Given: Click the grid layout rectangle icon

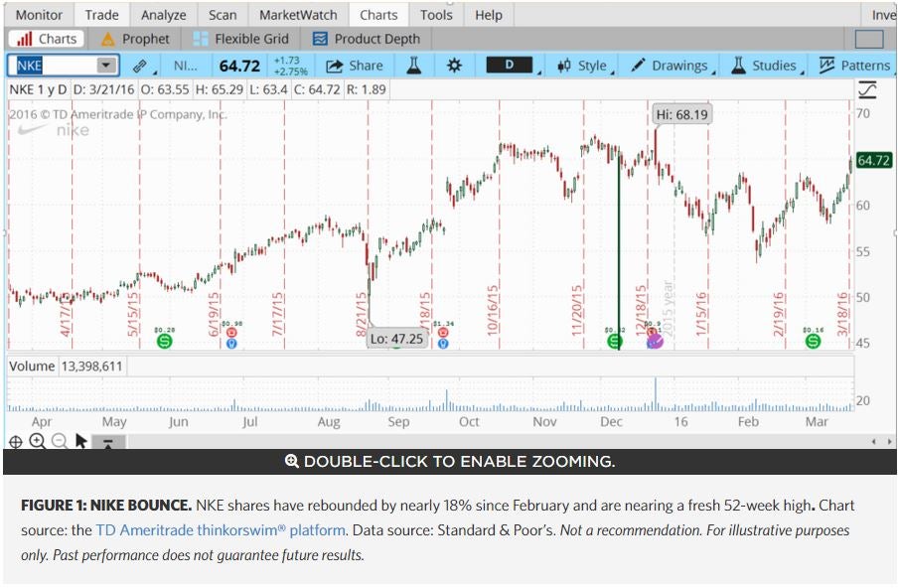Looking at the screenshot, I should [x=869, y=39].
